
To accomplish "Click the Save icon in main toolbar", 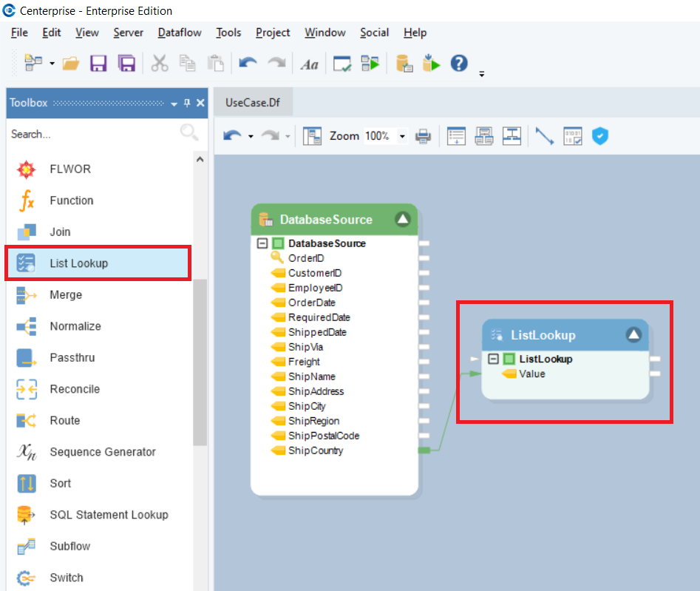I will 98,64.
